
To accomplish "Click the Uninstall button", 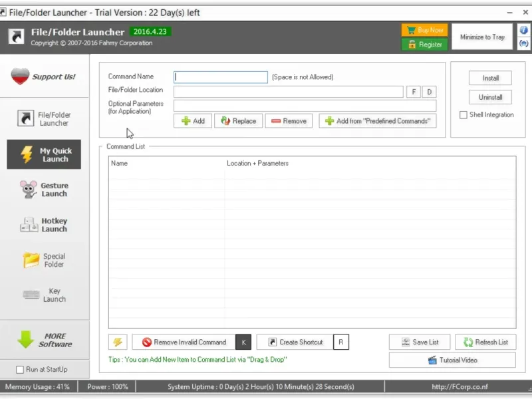I will point(490,97).
